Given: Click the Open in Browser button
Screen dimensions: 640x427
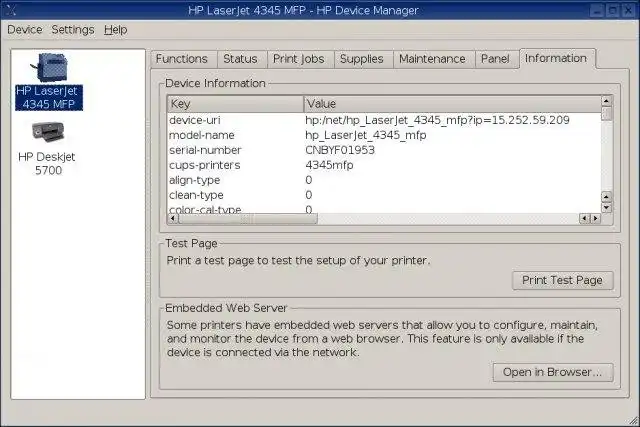Looking at the screenshot, I should [553, 372].
